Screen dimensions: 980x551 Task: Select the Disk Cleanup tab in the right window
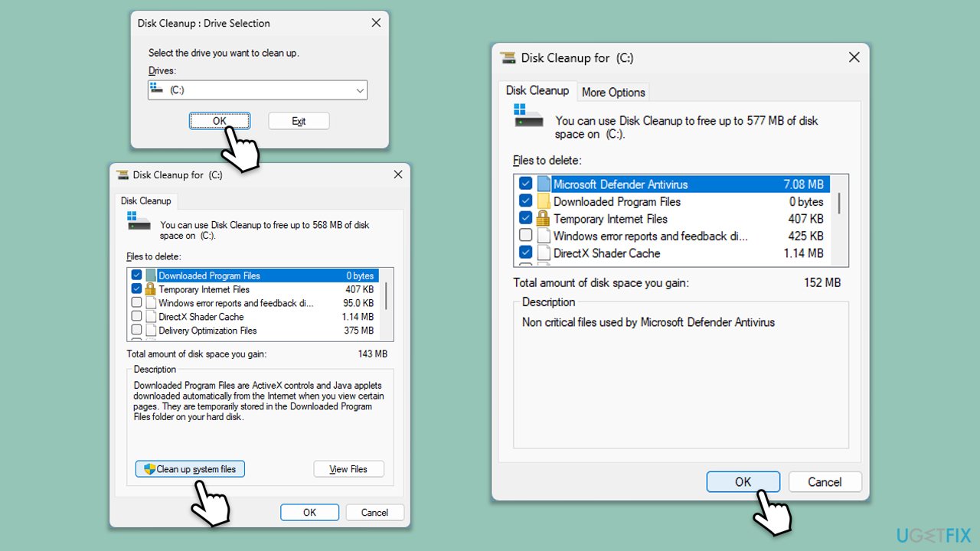pos(537,90)
